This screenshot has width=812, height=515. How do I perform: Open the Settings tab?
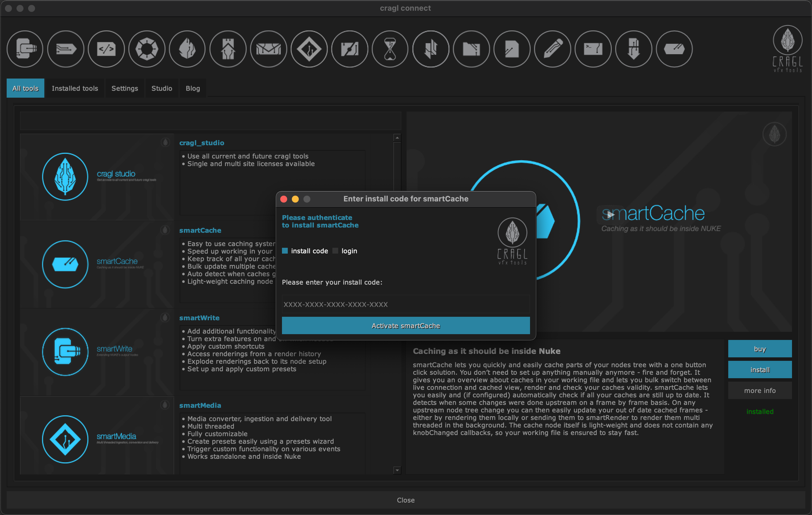[x=124, y=88]
